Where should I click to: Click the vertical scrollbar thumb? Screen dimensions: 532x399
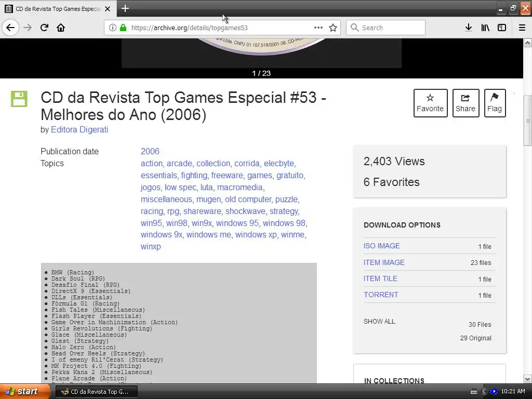tap(527, 121)
